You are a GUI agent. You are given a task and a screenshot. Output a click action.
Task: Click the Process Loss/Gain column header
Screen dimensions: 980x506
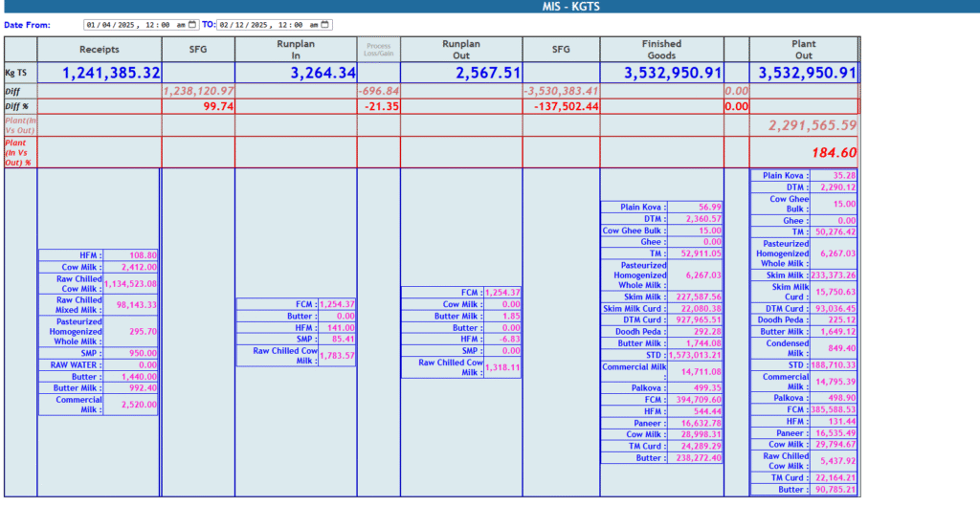point(379,49)
